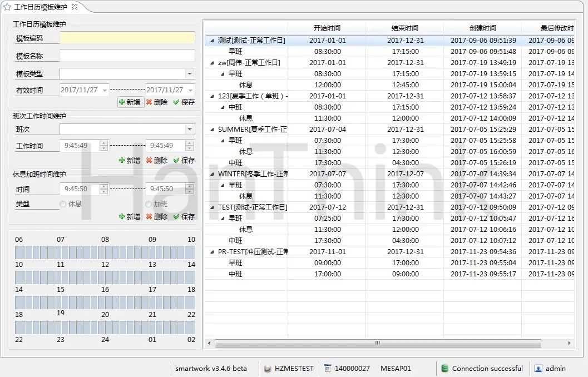Select the 加班 radio button
This screenshot has width=588, height=377.
[x=149, y=204]
